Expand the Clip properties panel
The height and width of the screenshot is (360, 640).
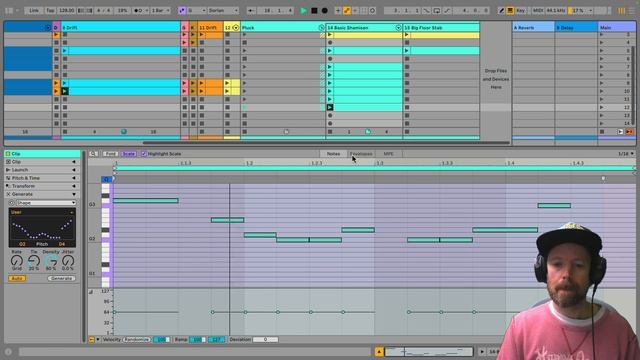click(x=74, y=162)
